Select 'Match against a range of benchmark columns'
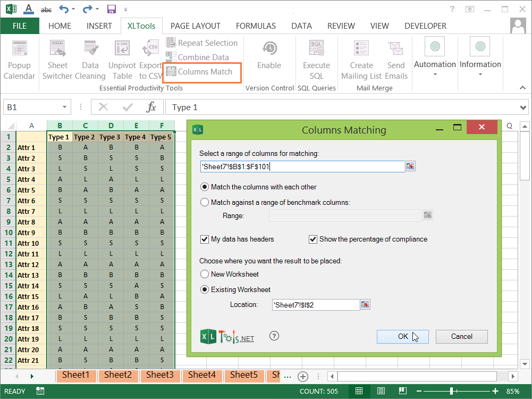 [205, 202]
